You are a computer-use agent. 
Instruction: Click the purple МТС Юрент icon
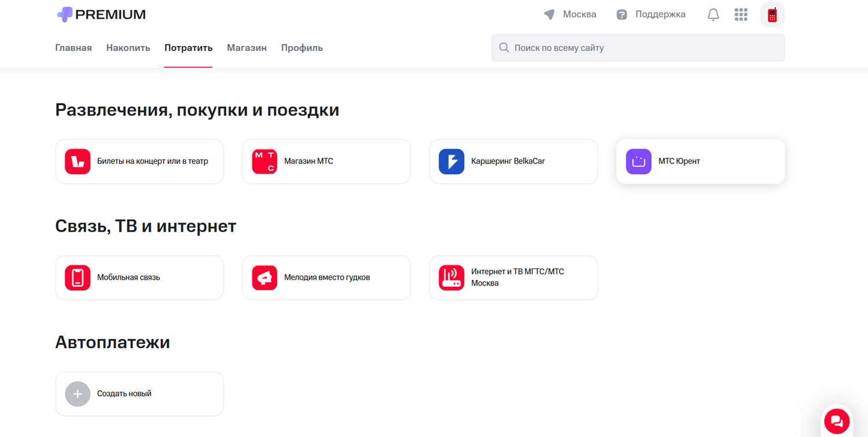pos(638,161)
